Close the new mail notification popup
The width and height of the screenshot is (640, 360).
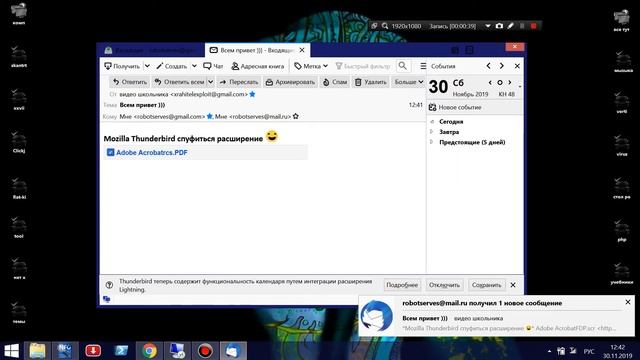pyautogui.click(x=628, y=302)
